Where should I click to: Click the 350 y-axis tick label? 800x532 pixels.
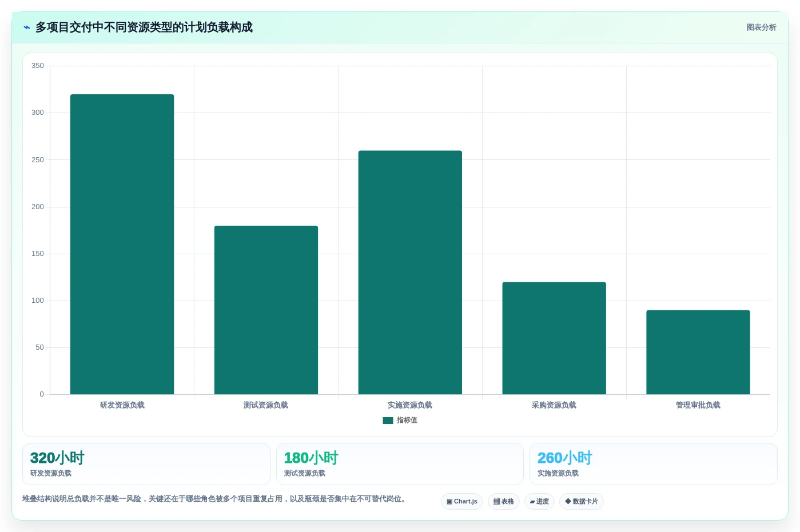[38, 66]
